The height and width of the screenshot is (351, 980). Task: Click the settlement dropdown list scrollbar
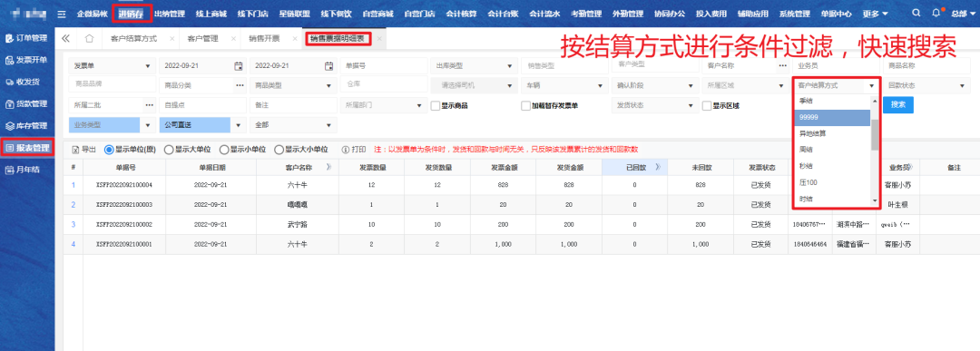coord(875,133)
